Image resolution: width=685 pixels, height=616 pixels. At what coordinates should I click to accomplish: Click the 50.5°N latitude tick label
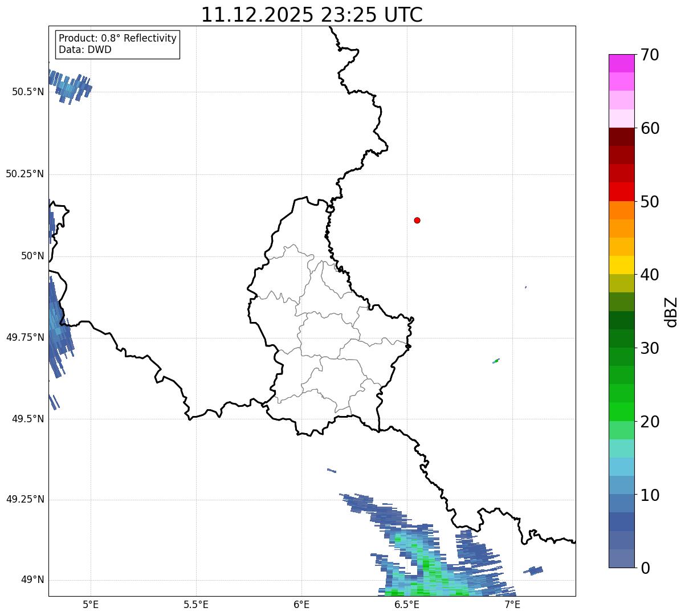[28, 92]
